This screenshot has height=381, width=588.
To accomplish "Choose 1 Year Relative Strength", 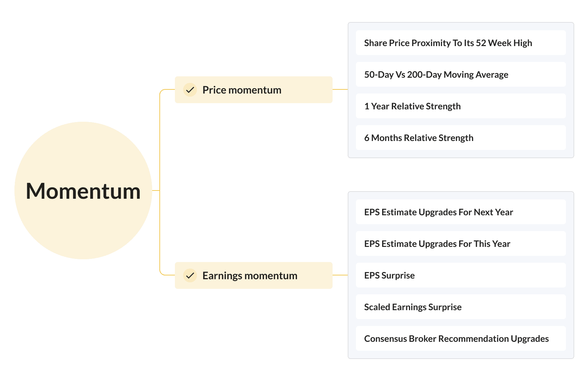I will pos(461,106).
